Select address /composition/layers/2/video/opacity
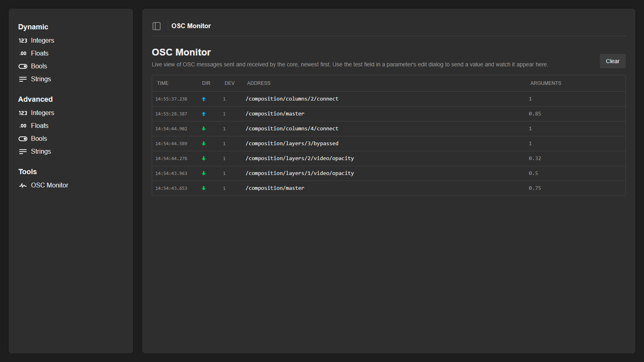Viewport: 644px width, 362px height. pos(300,158)
